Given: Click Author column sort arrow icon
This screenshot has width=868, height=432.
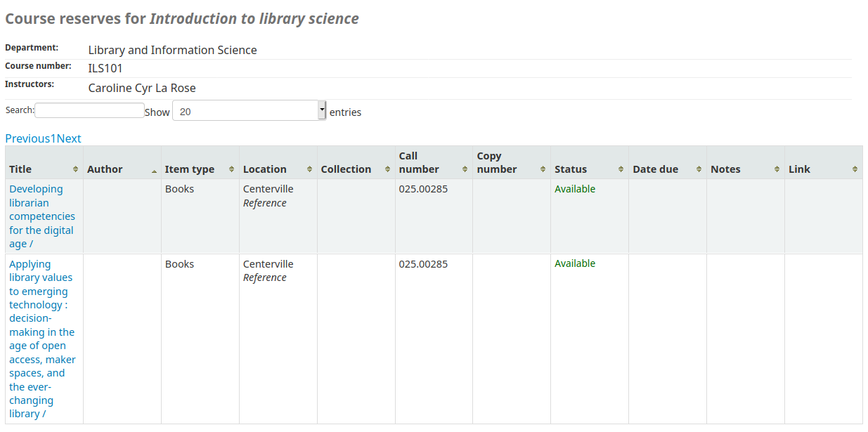Looking at the screenshot, I should click(x=154, y=171).
